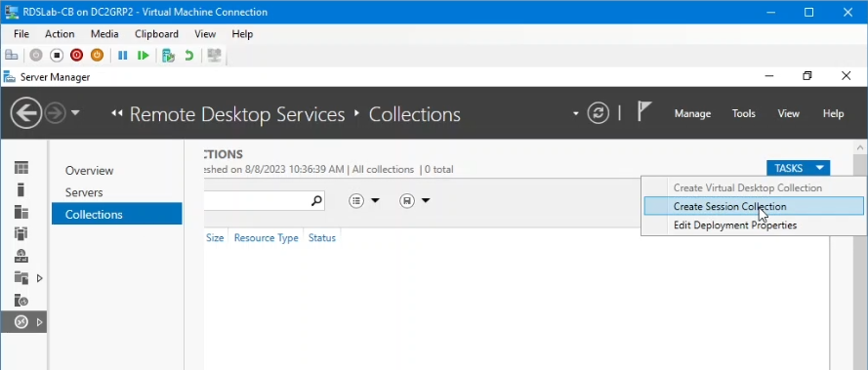Choose Edit Deployment Properties
This screenshot has width=868, height=370.
click(x=754, y=226)
